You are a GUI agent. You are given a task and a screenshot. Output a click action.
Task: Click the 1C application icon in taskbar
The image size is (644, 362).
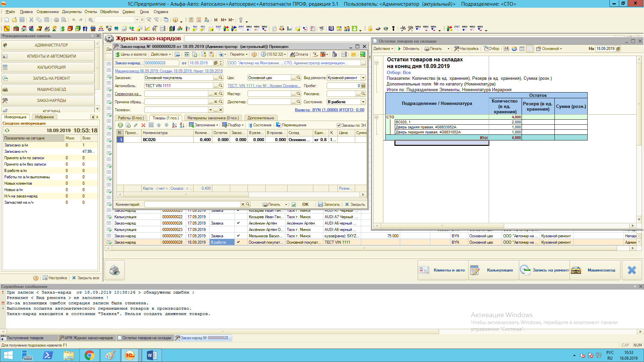(x=130, y=355)
